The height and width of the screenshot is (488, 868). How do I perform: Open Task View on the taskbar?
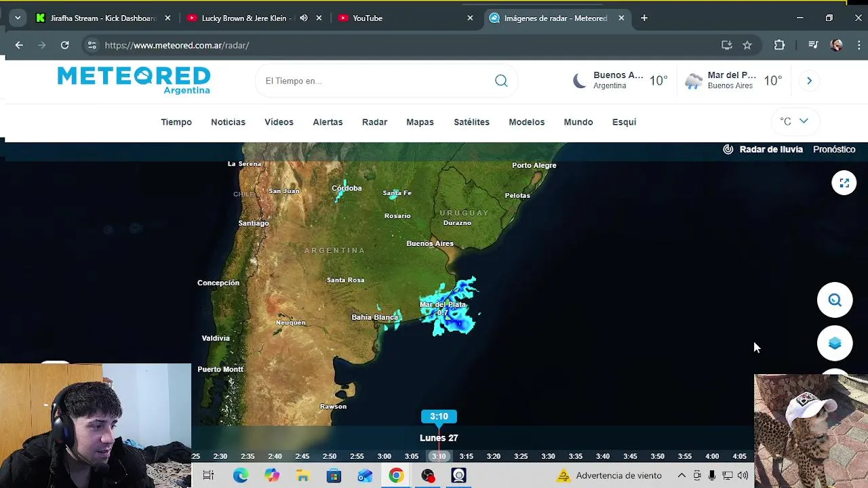tap(208, 476)
